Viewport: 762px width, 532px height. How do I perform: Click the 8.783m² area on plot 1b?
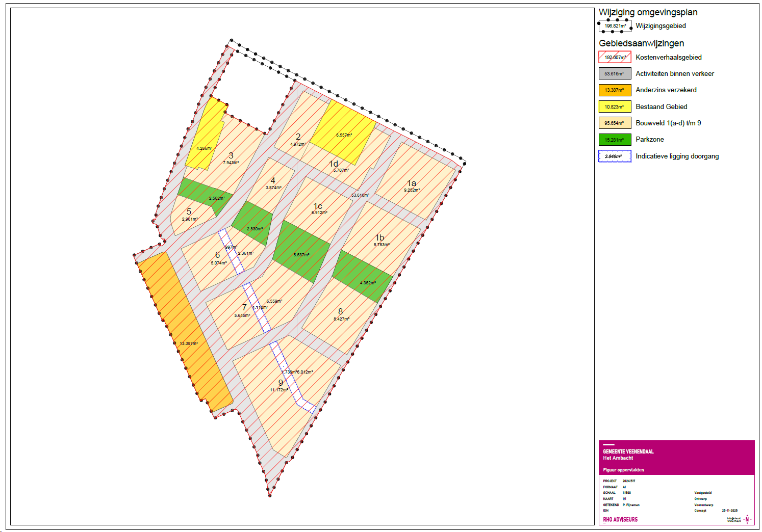pyautogui.click(x=382, y=245)
